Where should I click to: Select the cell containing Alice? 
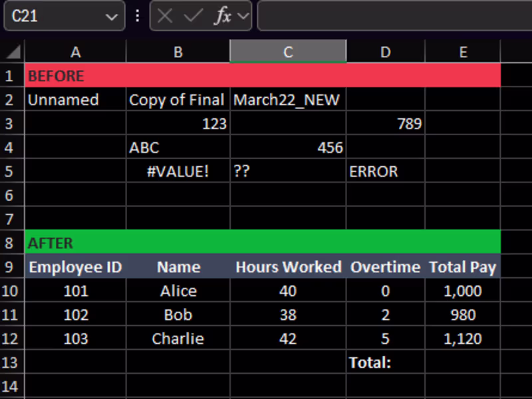178,291
